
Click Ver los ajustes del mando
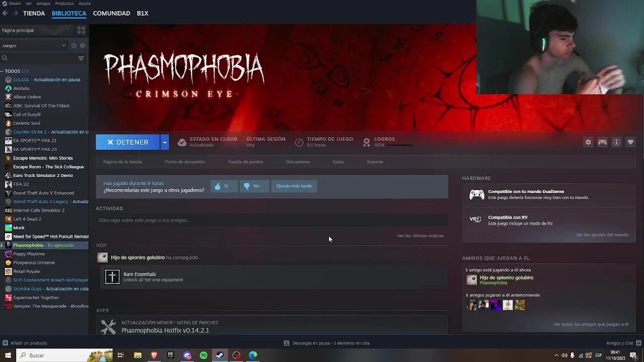tap(602, 235)
